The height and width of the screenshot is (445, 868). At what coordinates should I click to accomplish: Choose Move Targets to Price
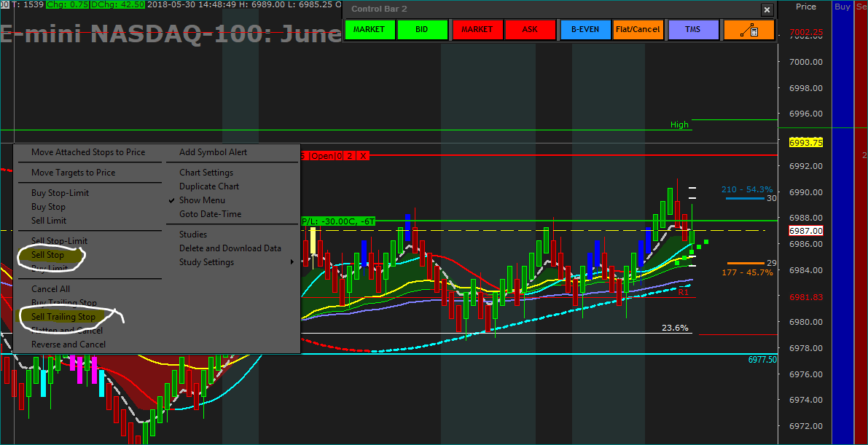73,173
